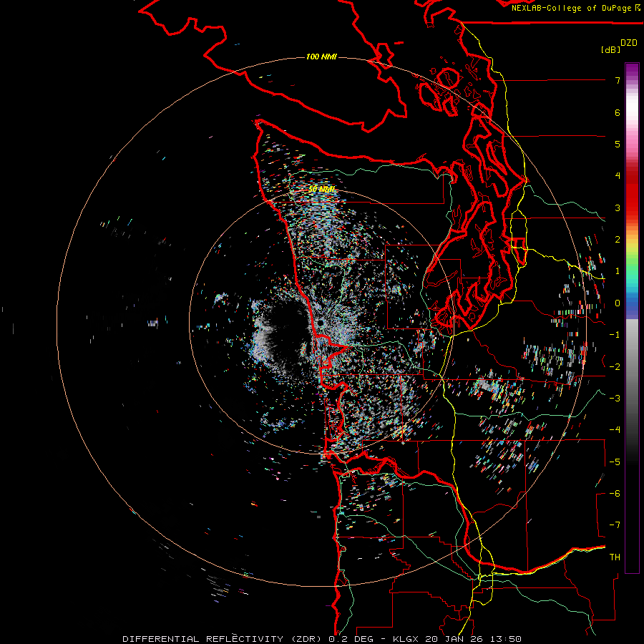Click the TH threshold label on legend
Viewport: 644px width, 644px height.
[x=615, y=557]
